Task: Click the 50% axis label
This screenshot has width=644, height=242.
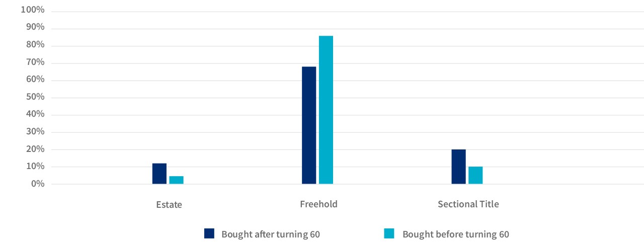Action: (35, 97)
